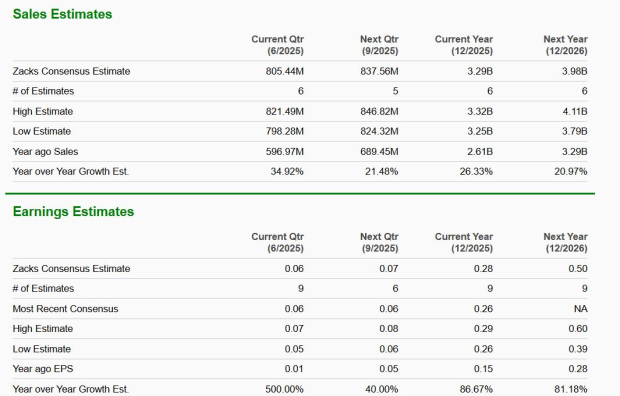
Task: Select Next Qtr (9/2025) header in Earnings table
Action: [x=379, y=243]
